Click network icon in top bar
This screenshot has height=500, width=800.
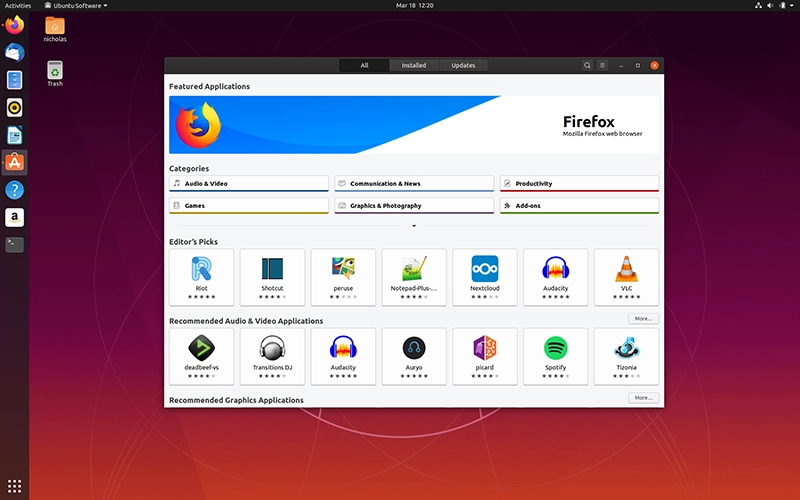point(758,6)
